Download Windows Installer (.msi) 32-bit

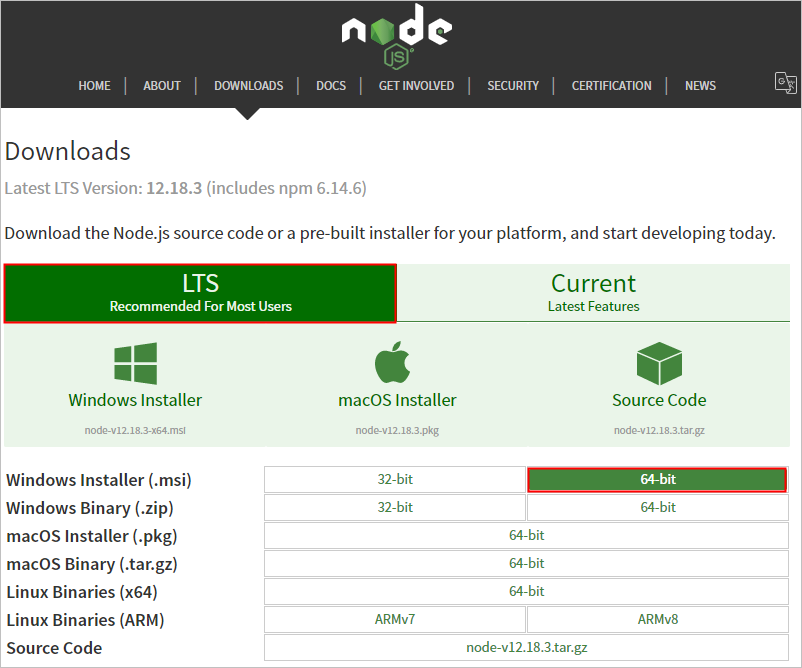tap(395, 480)
